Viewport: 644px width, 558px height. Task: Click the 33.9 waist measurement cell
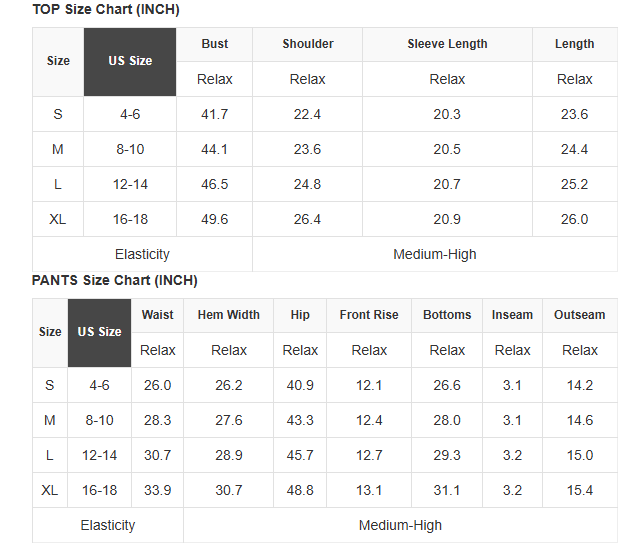click(x=158, y=490)
